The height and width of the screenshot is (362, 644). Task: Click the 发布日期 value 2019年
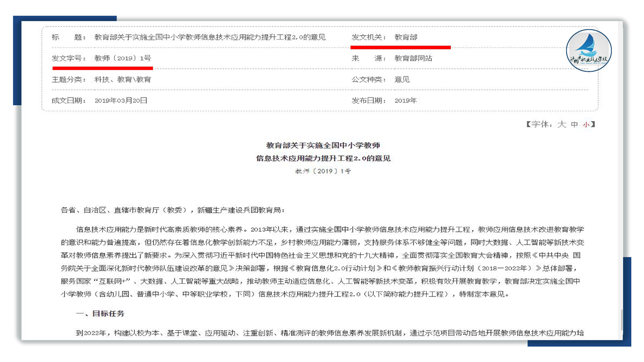pyautogui.click(x=406, y=101)
